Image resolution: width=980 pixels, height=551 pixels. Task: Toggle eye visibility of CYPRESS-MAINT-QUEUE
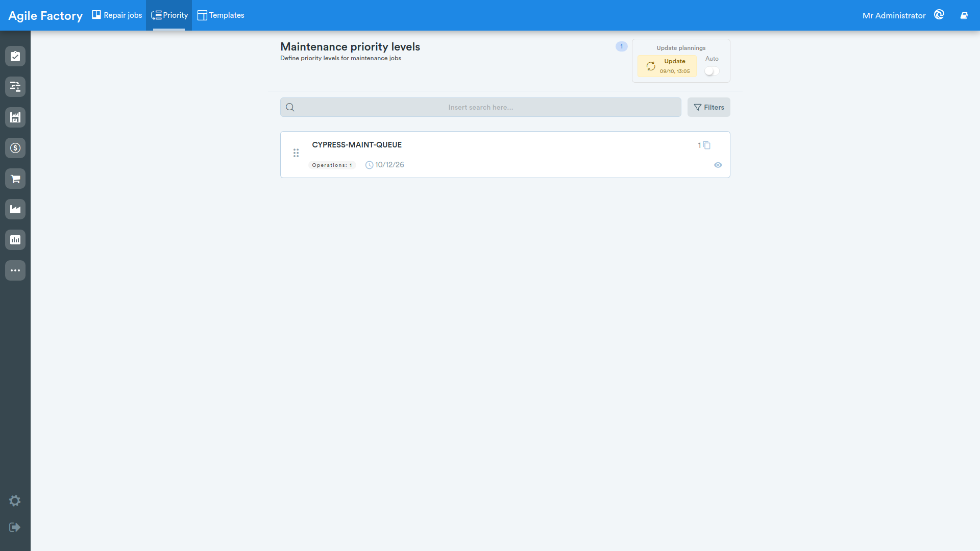[718, 165]
